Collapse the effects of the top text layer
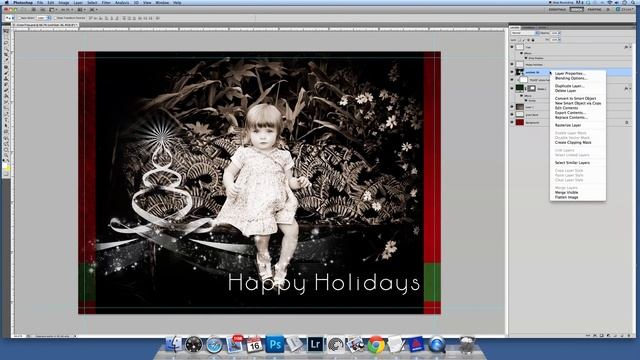Screen dimensions: 640x360 [x=630, y=47]
